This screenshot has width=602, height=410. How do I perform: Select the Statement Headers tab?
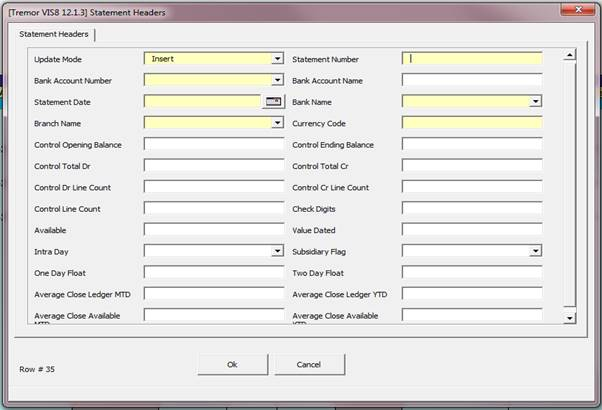point(54,34)
